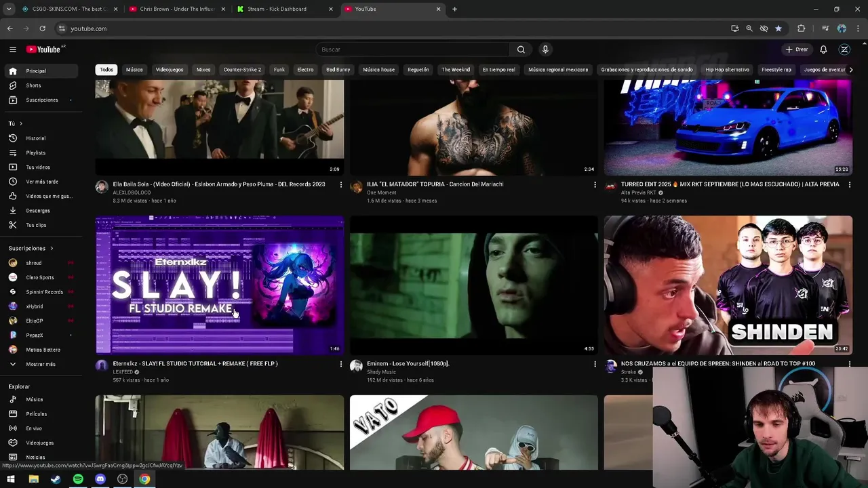This screenshot has width=868, height=488.
Task: Select the Música filter chip
Action: (134, 70)
